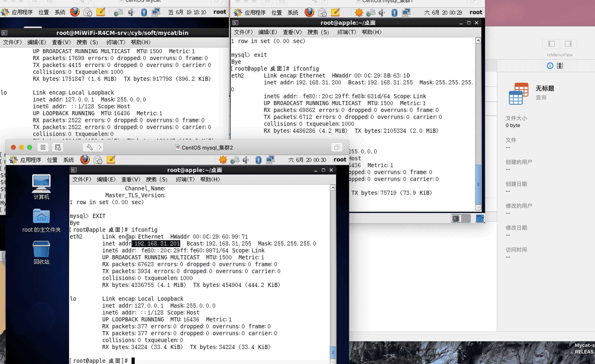Open 位置 menu in mysql_集群1 panel
The width and height of the screenshot is (595, 364).
(x=277, y=12)
